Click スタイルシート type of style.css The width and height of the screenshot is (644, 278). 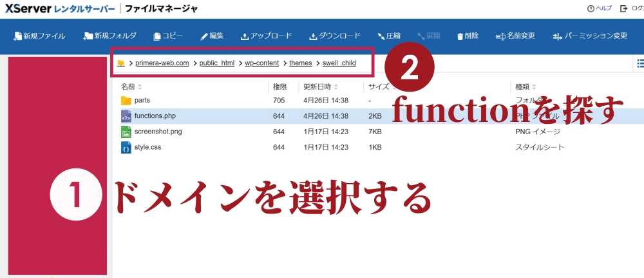coord(540,147)
